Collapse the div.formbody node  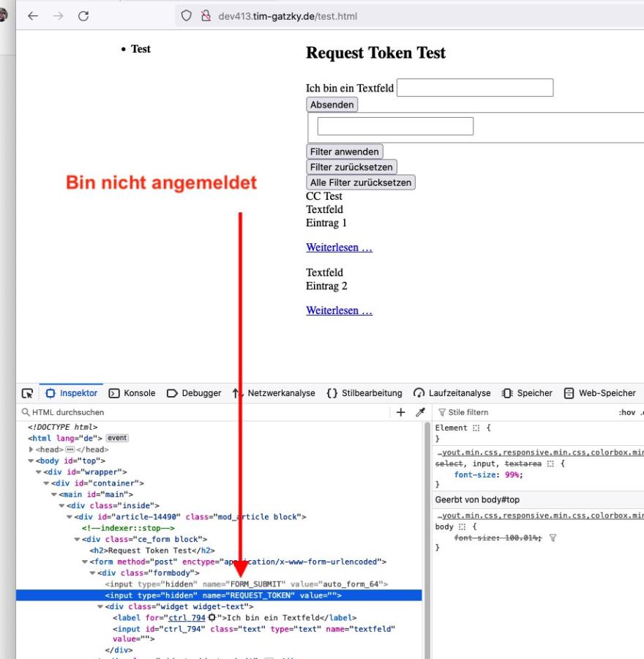(93, 573)
